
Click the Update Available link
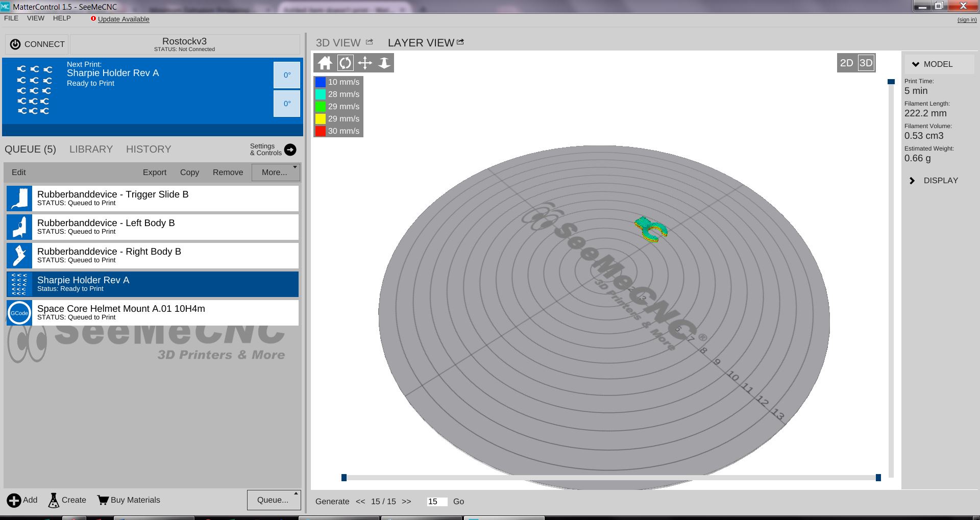124,19
